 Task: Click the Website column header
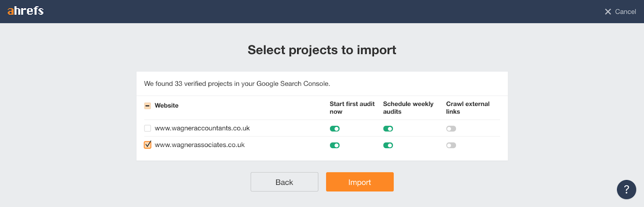pos(167,106)
